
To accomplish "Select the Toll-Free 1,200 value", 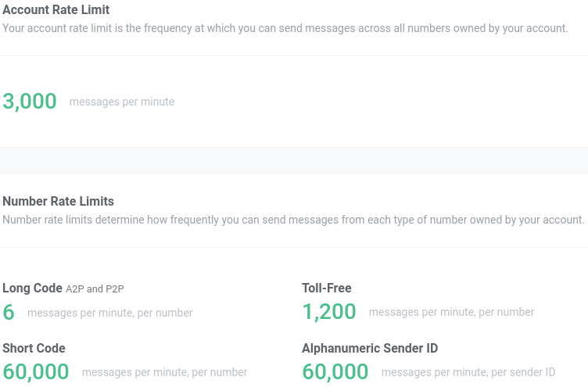I will [329, 312].
